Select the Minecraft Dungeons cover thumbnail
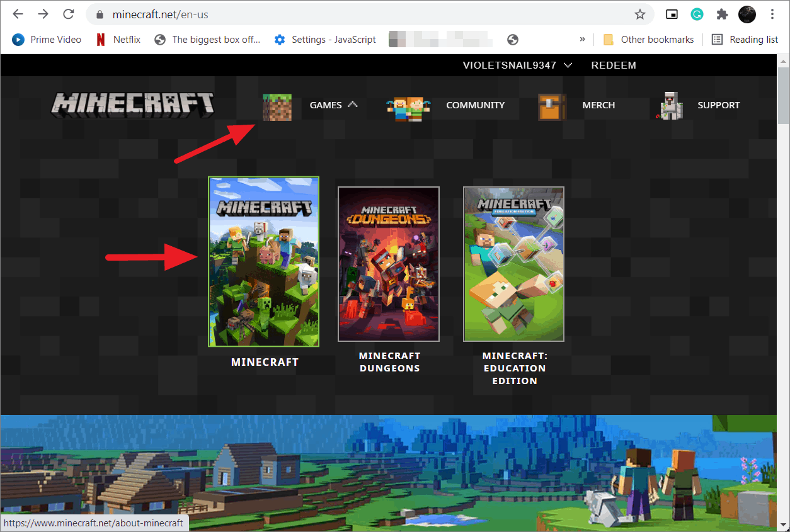Image resolution: width=790 pixels, height=532 pixels. [389, 264]
